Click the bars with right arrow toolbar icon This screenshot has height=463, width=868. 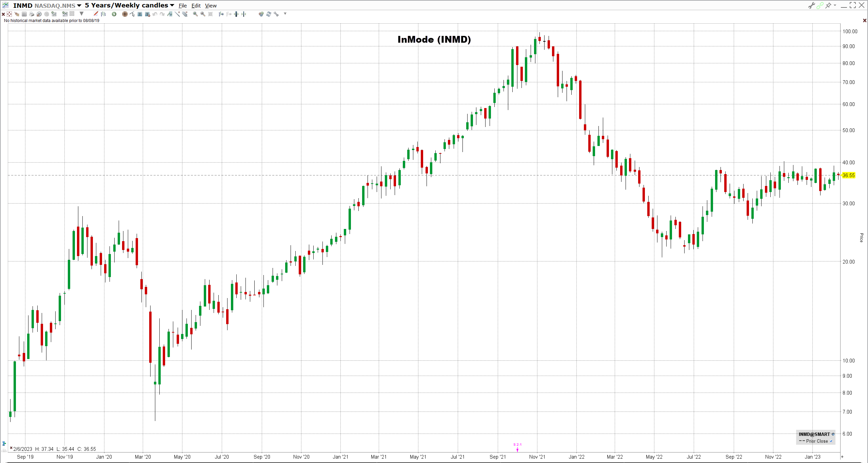pyautogui.click(x=221, y=14)
